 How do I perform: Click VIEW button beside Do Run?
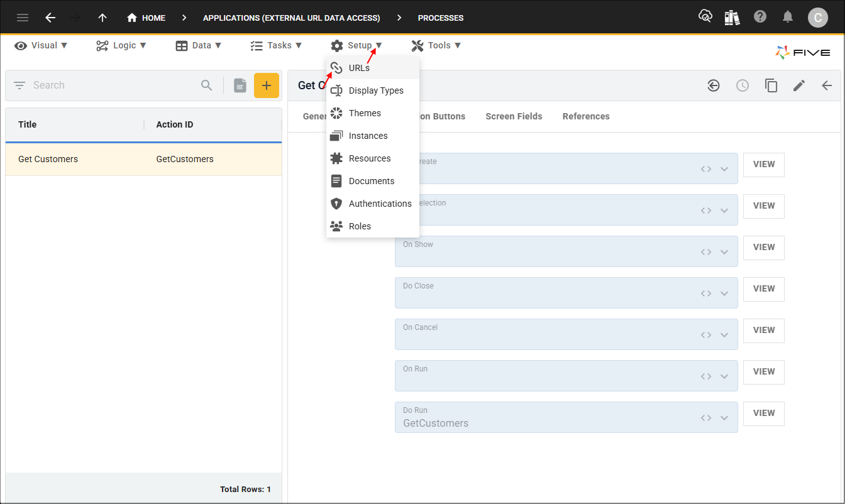tap(763, 413)
